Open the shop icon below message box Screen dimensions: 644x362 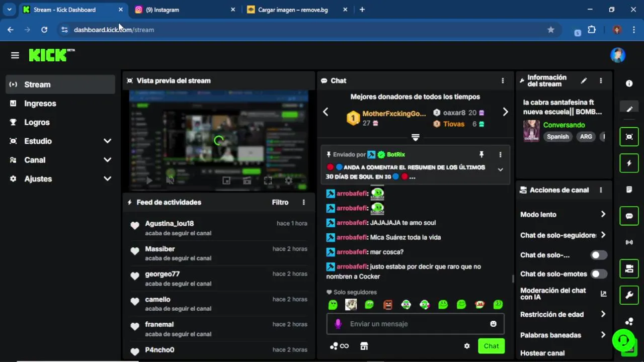point(364,346)
